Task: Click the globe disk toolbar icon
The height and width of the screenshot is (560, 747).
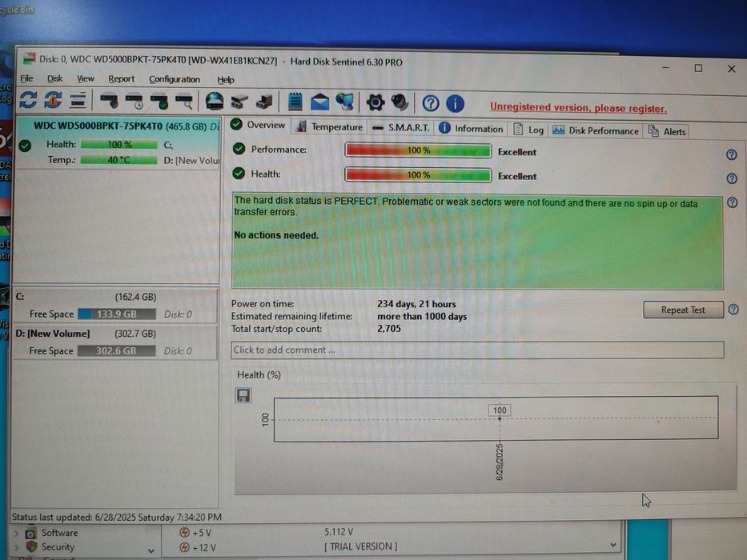Action: click(x=215, y=102)
